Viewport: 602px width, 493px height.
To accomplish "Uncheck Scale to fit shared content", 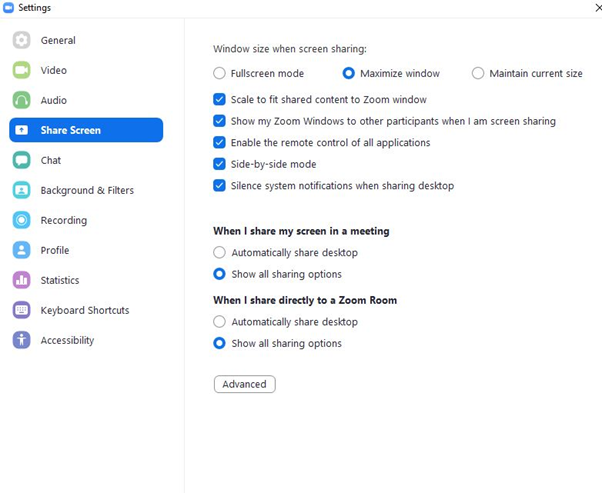I will pos(219,99).
